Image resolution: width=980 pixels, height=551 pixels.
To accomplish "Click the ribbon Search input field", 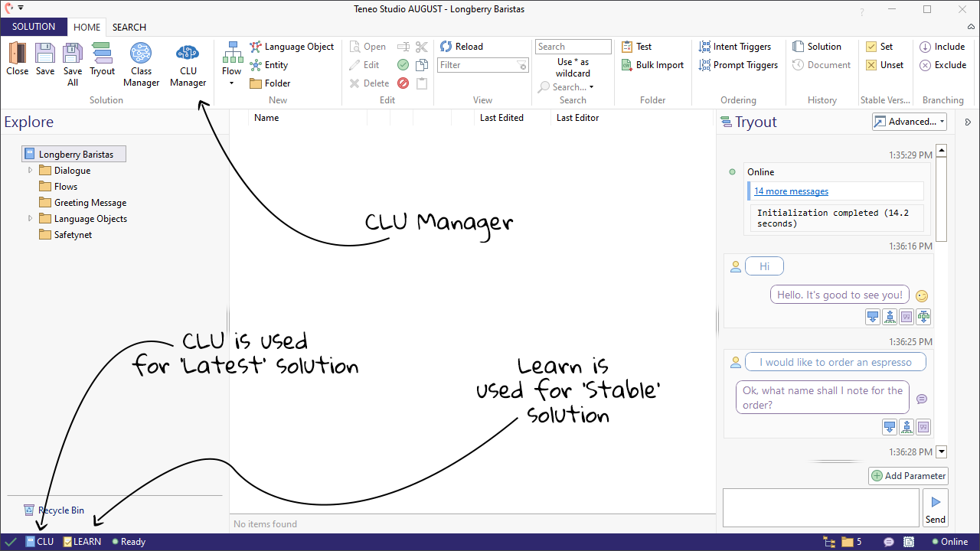I will 573,47.
